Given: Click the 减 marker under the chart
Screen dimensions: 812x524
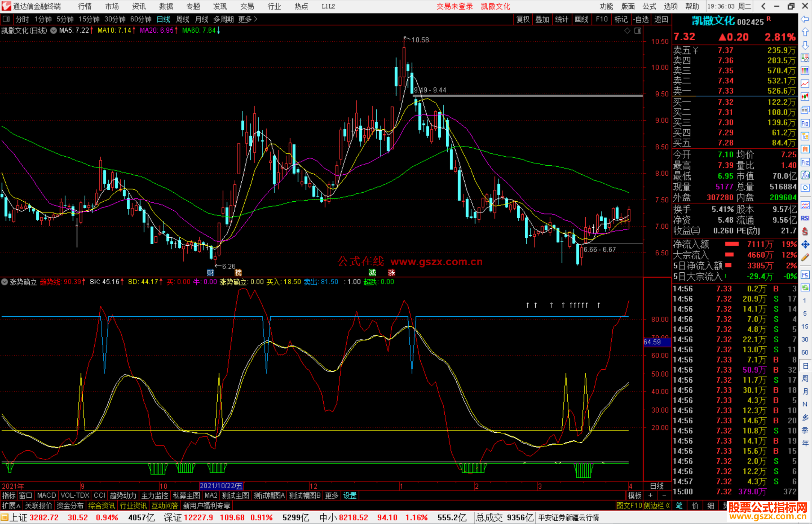Looking at the screenshot, I should tap(372, 273).
